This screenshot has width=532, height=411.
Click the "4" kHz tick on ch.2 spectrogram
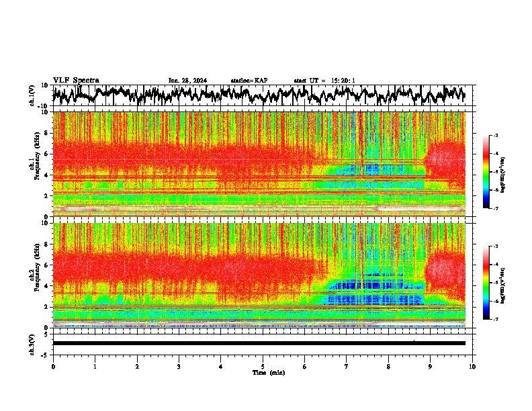(46, 286)
